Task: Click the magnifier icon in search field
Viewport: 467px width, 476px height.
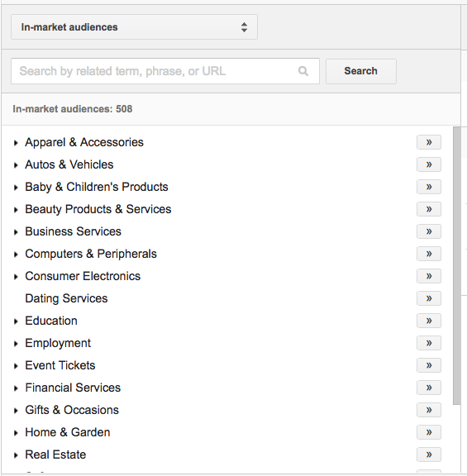Action: click(x=303, y=71)
